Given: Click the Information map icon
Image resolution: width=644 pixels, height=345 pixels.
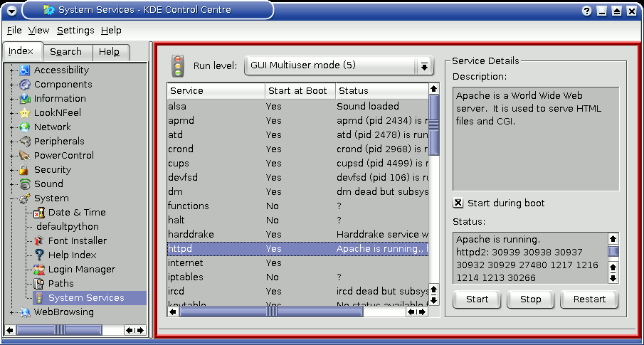Looking at the screenshot, I should [25, 99].
